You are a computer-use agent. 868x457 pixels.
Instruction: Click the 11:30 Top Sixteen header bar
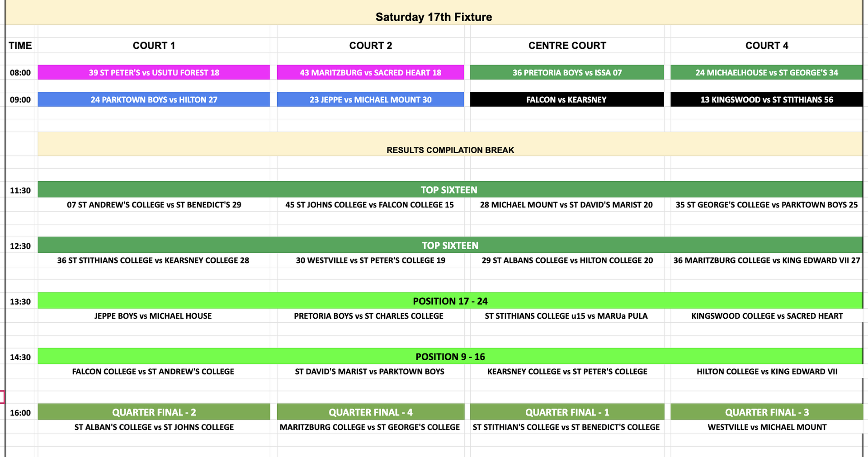(x=449, y=190)
